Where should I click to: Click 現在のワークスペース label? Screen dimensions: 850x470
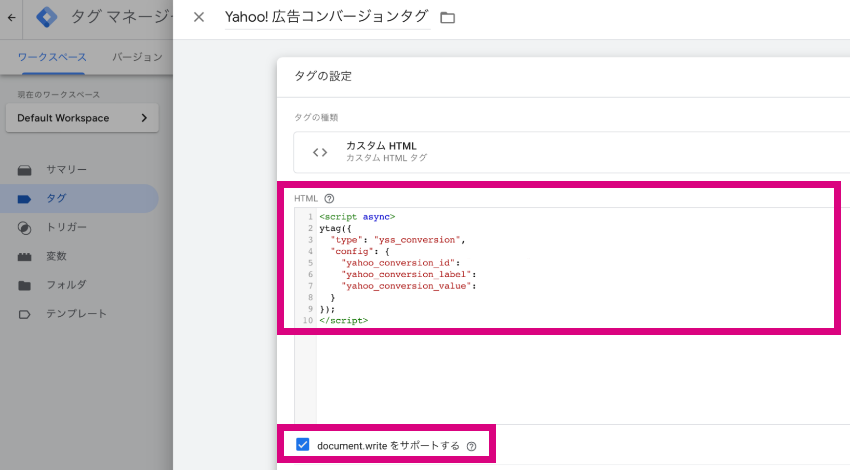pos(59,94)
